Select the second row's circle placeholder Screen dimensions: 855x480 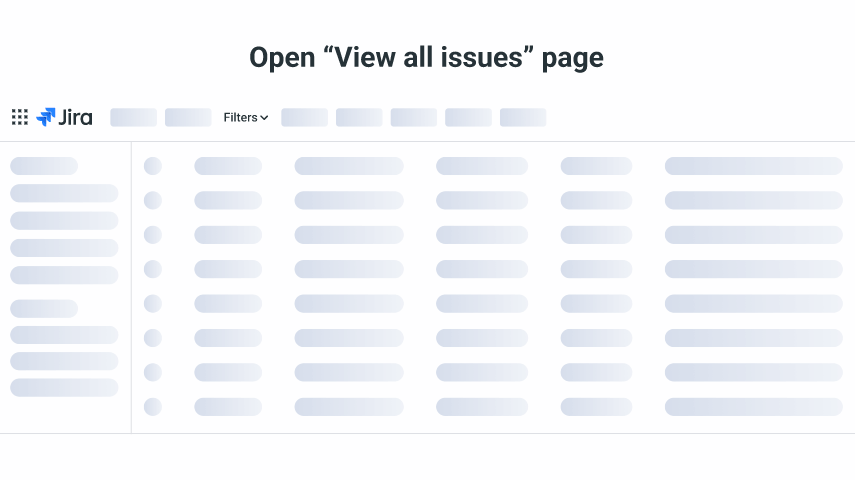point(153,200)
